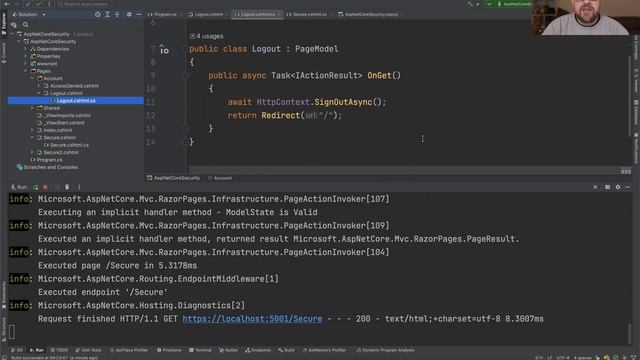Viewport: 640px width, 360px height.
Task: Click the rerun icon in Run panel
Action: [36, 187]
